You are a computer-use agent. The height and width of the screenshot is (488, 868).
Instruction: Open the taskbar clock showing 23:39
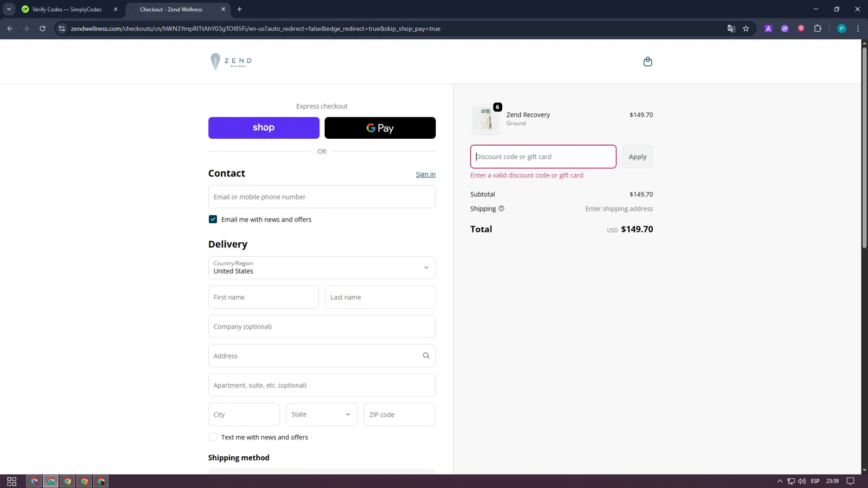pos(832,481)
